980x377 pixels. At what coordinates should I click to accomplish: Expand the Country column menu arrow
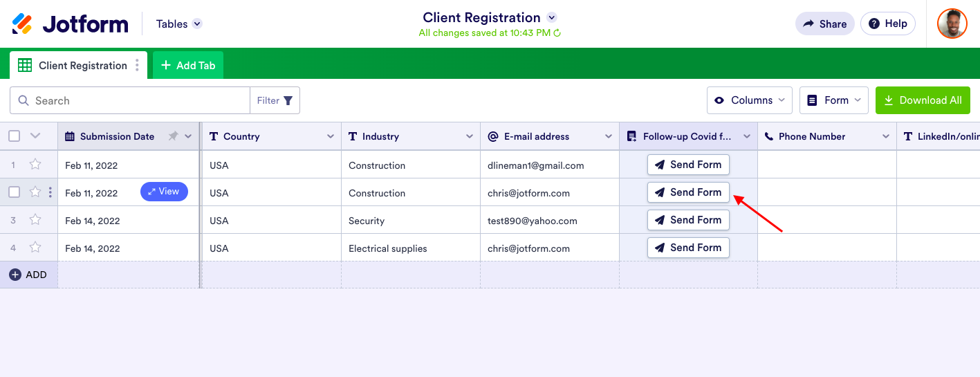pos(330,136)
